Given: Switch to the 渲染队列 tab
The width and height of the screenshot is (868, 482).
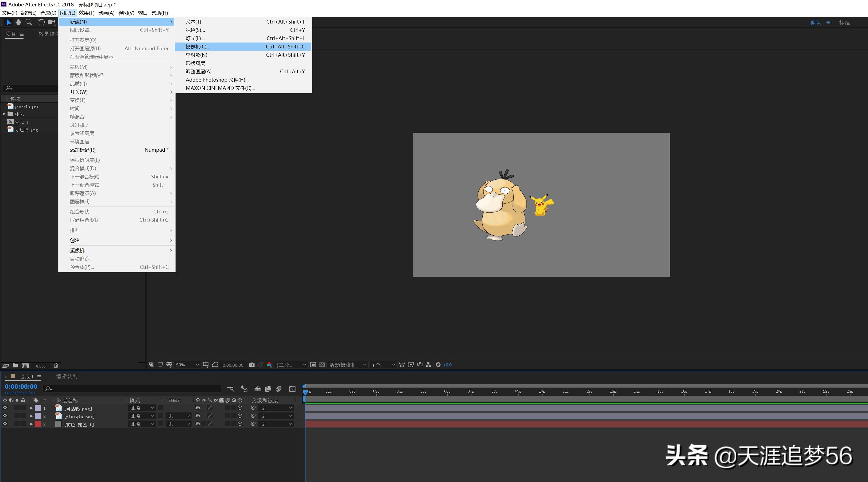Looking at the screenshot, I should (x=67, y=376).
